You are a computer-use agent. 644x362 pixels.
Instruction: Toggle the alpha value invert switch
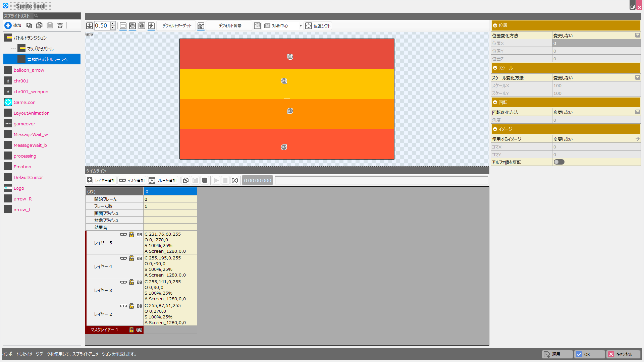click(559, 162)
